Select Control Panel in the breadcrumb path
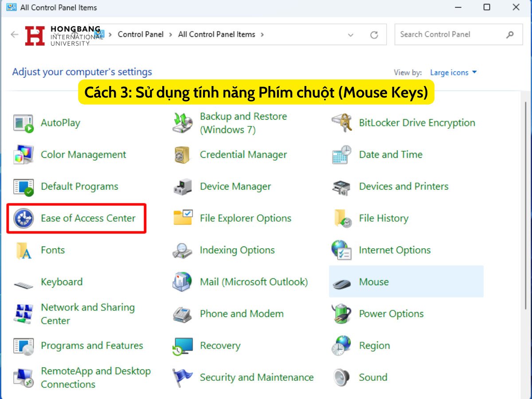 pyautogui.click(x=141, y=34)
